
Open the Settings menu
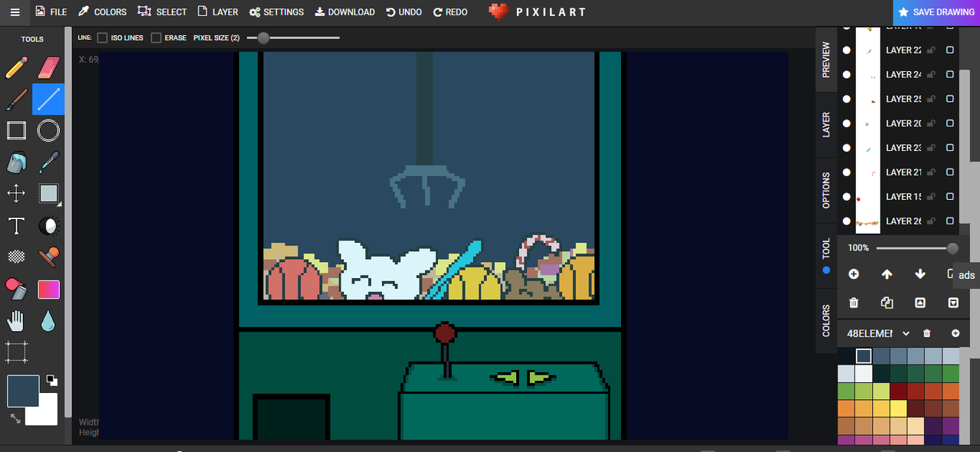pyautogui.click(x=277, y=12)
